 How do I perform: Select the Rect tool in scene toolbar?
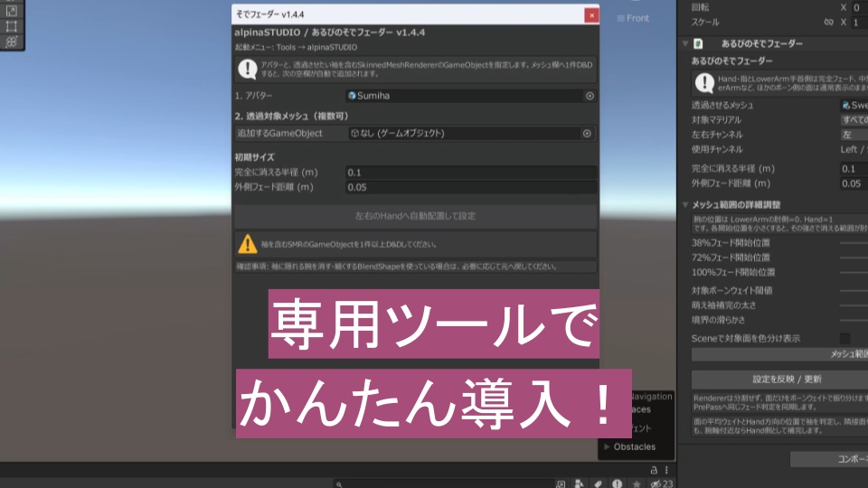coord(11,26)
